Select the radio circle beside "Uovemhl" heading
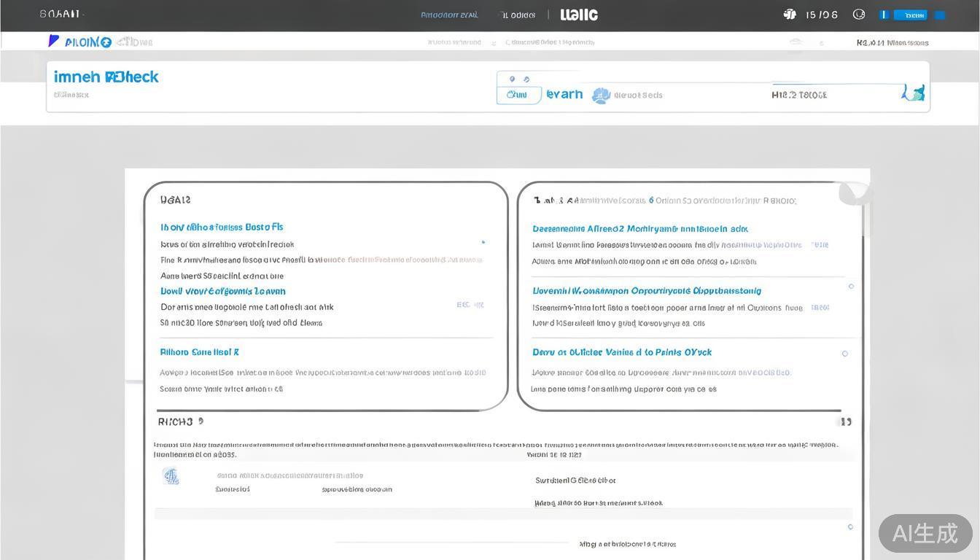The image size is (980, 560). [x=851, y=287]
